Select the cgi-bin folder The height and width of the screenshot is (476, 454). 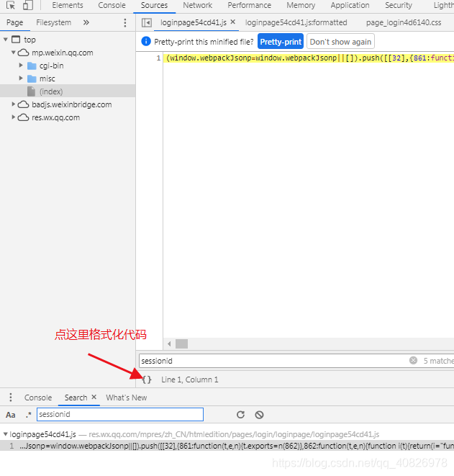tap(51, 66)
